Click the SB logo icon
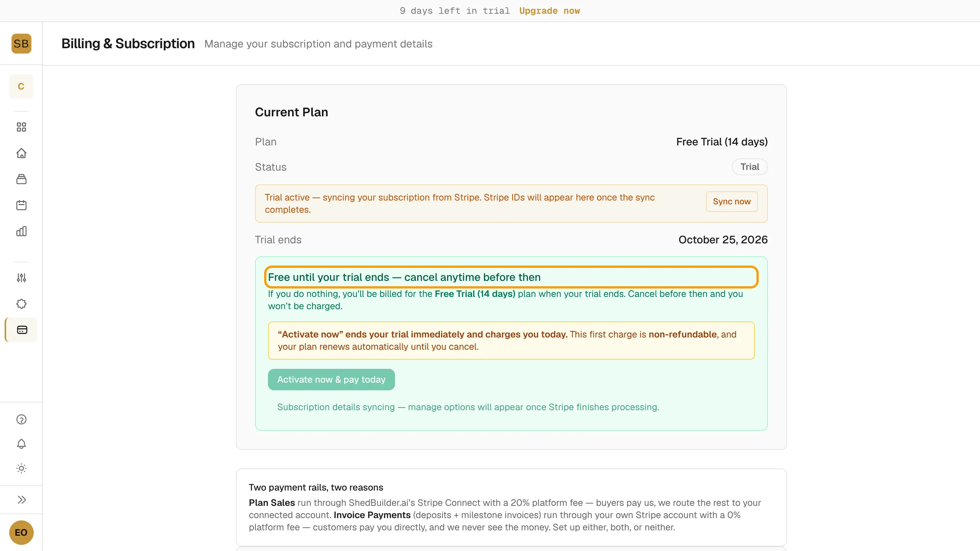Viewport: 980px width, 551px height. (x=21, y=44)
